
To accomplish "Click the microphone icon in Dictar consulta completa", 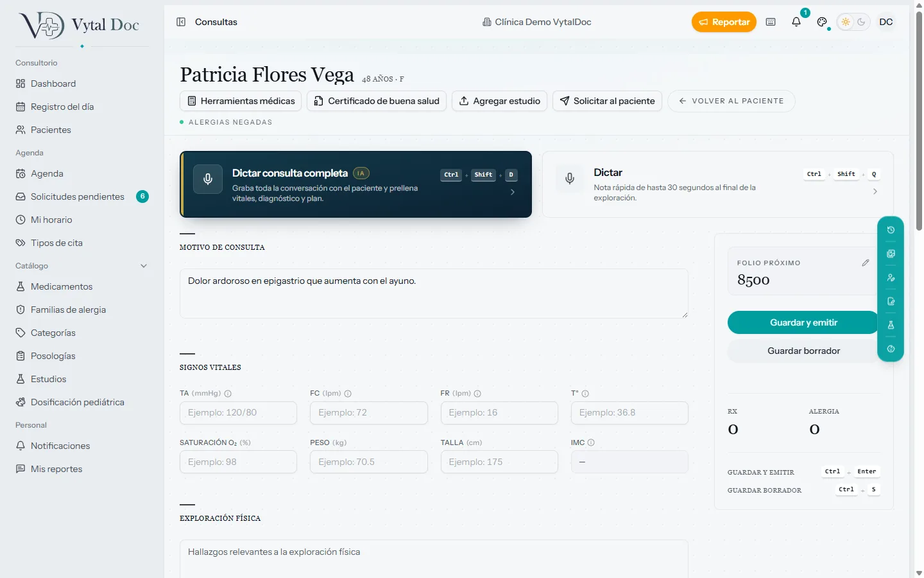I will coord(208,179).
